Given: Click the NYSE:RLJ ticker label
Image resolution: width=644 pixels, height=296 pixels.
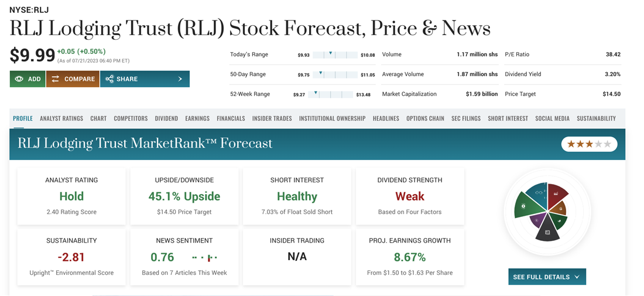Looking at the screenshot, I should pyautogui.click(x=29, y=11).
